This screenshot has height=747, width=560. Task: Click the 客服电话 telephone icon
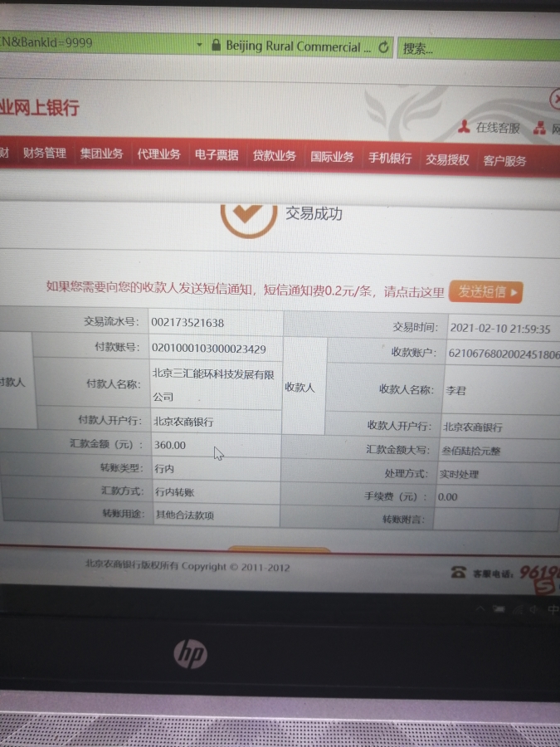point(458,572)
